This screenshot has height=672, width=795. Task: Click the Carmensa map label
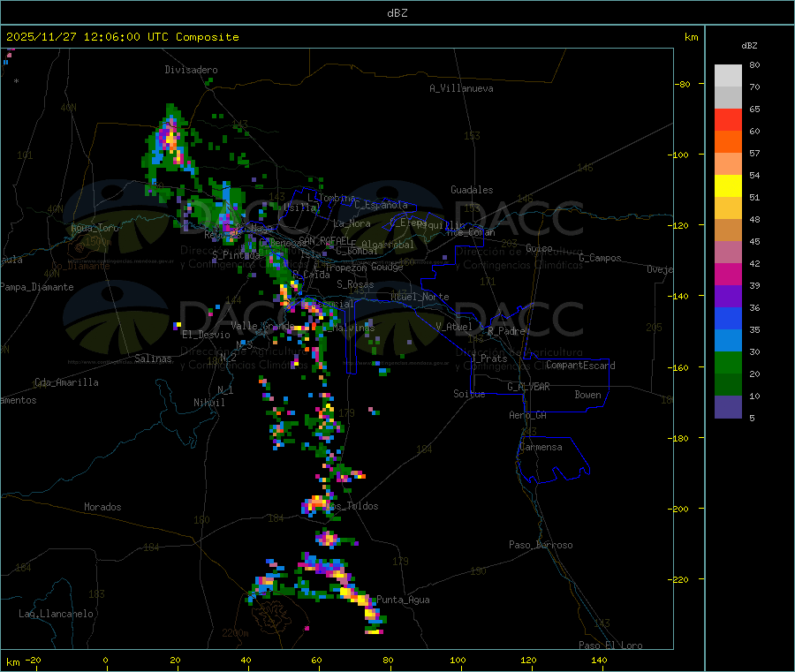point(541,447)
